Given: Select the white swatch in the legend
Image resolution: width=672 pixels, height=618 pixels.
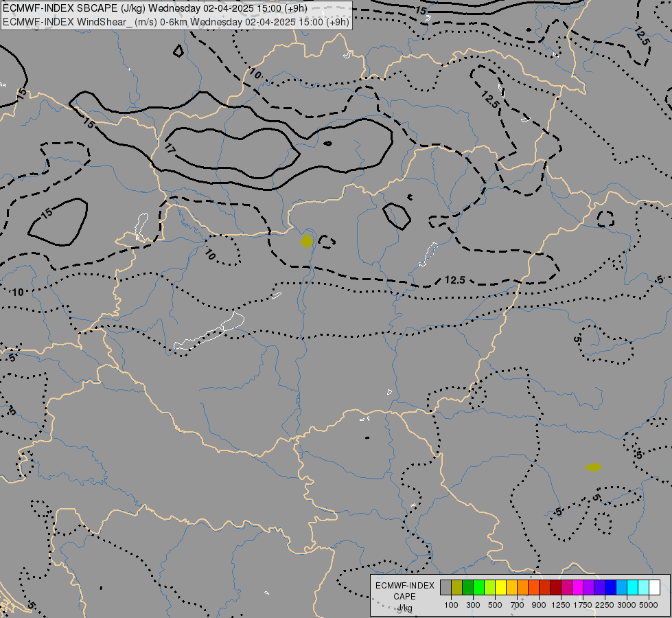Looking at the screenshot, I should pyautogui.click(x=654, y=588).
